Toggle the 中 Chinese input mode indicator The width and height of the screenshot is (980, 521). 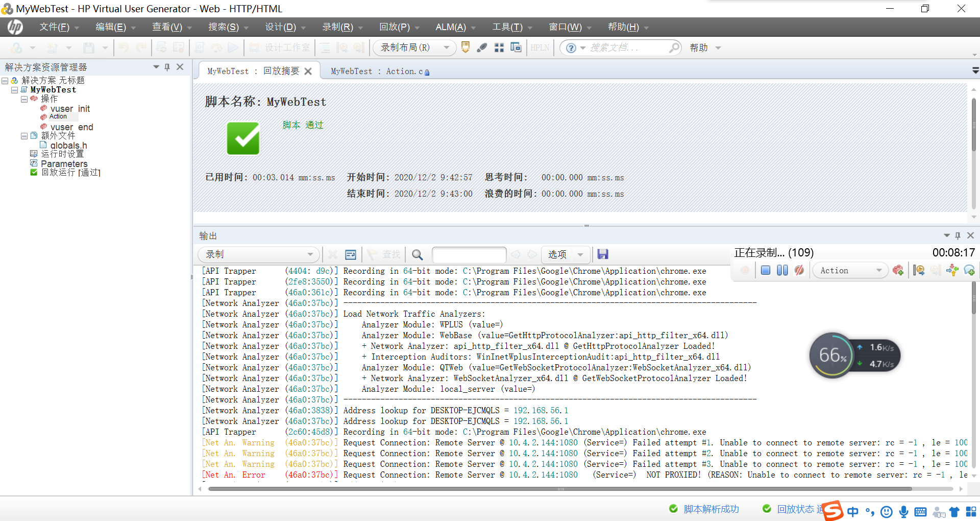(852, 512)
